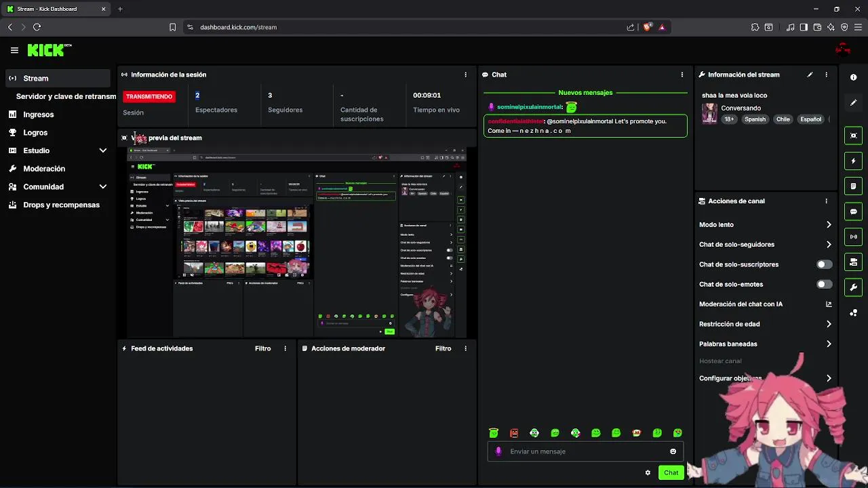Insert the red angry emote

tap(514, 433)
